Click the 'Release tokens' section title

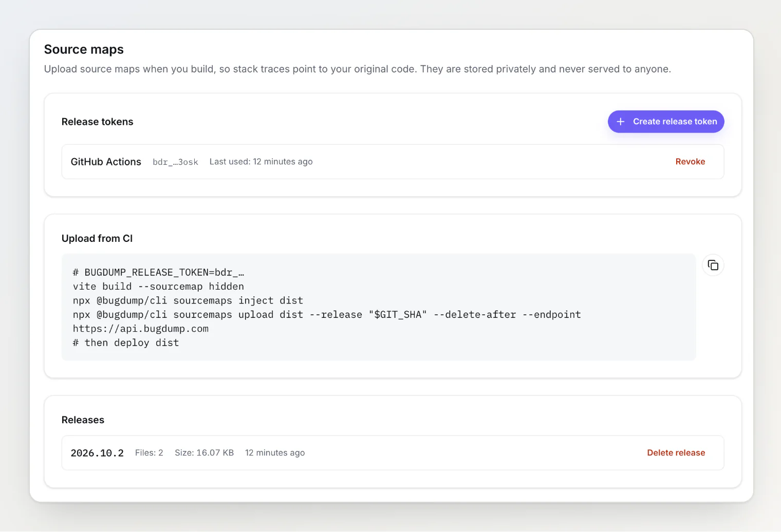[97, 122]
